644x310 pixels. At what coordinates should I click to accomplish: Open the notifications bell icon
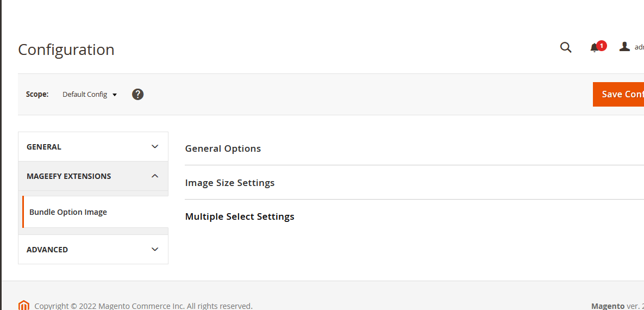click(595, 48)
